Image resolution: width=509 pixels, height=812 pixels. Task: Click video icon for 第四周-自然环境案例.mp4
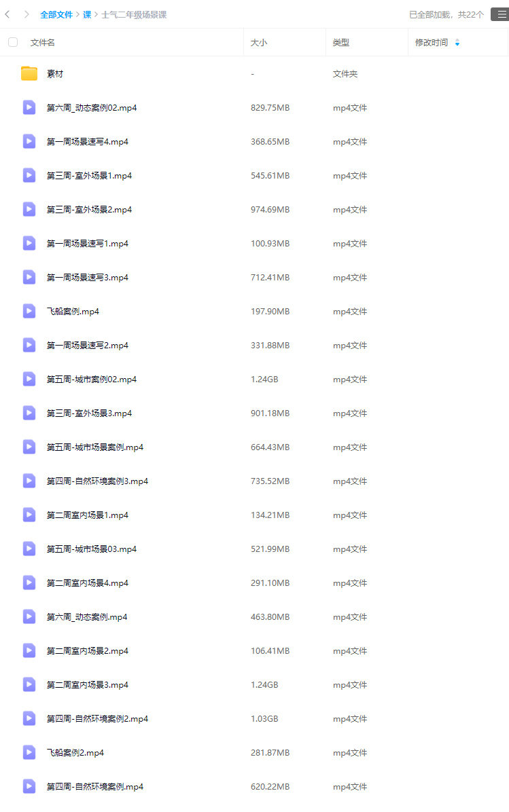tap(29, 787)
